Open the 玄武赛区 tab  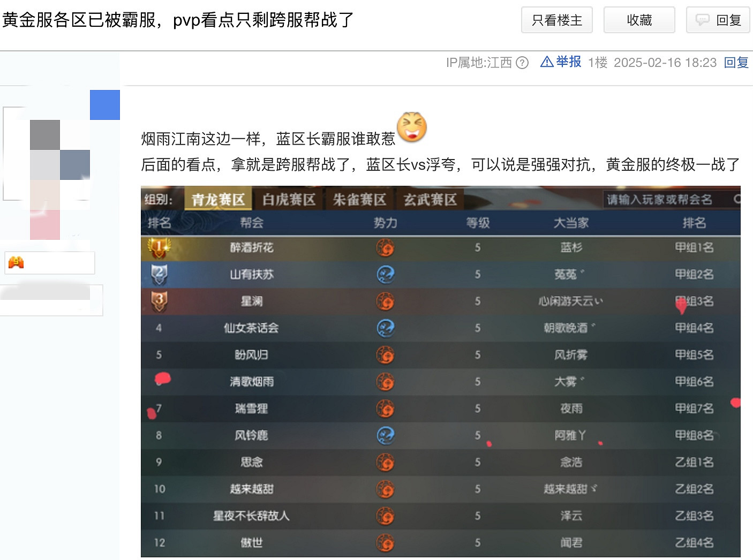pyautogui.click(x=430, y=200)
